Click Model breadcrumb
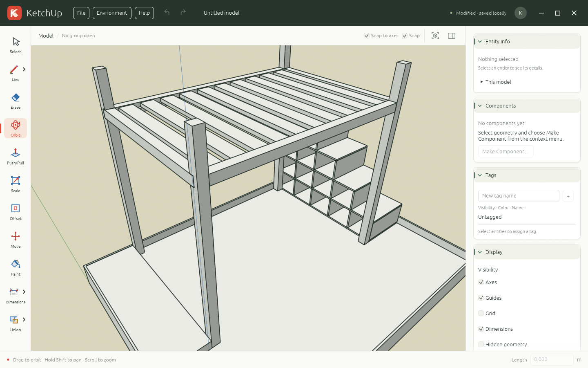 click(x=46, y=36)
